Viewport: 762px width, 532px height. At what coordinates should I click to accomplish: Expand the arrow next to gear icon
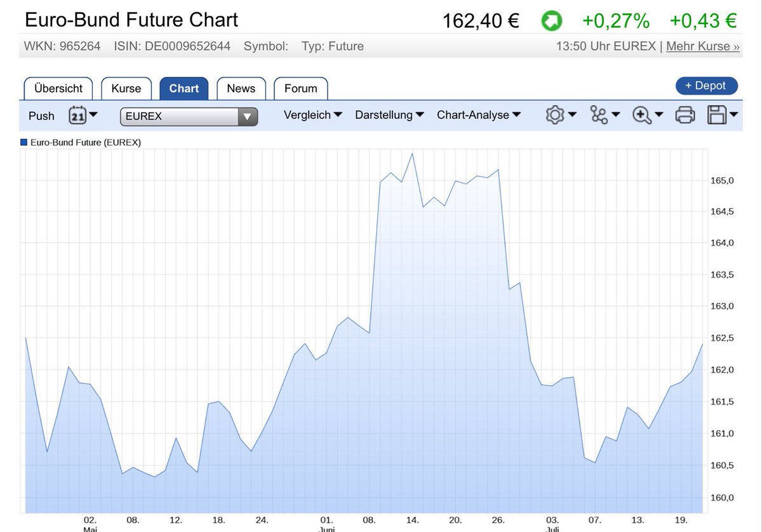pyautogui.click(x=572, y=115)
